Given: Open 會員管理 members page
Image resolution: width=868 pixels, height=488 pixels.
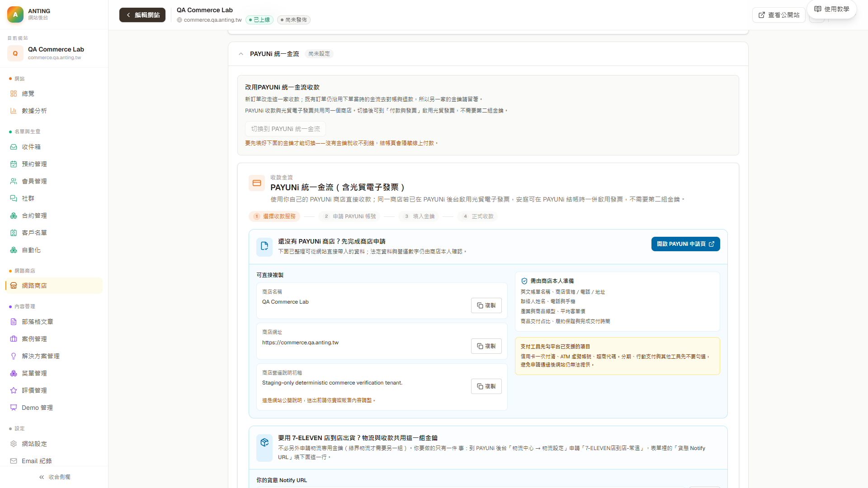Looking at the screenshot, I should [54, 181].
